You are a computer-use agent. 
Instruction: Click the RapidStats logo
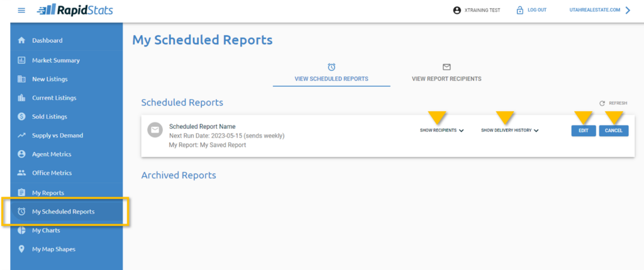point(74,10)
